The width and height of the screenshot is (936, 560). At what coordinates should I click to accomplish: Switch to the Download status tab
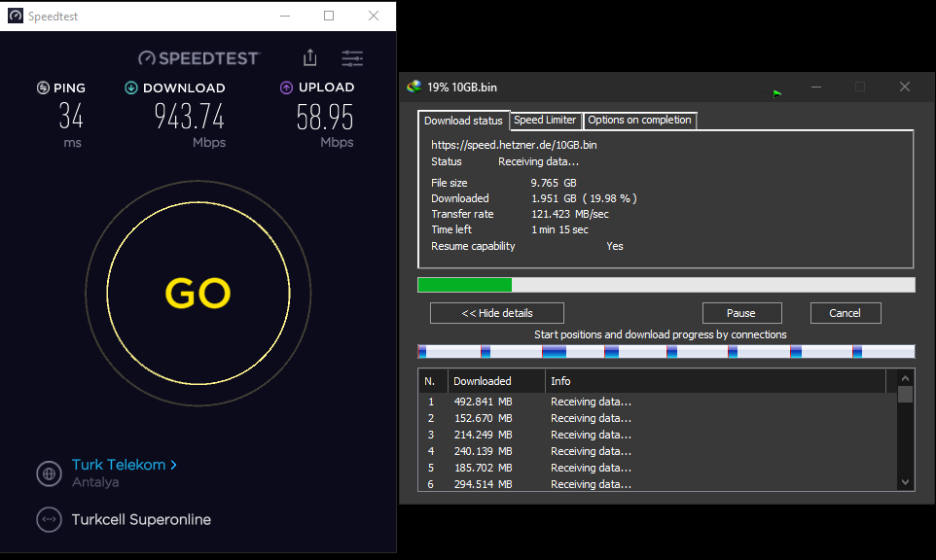(x=463, y=121)
